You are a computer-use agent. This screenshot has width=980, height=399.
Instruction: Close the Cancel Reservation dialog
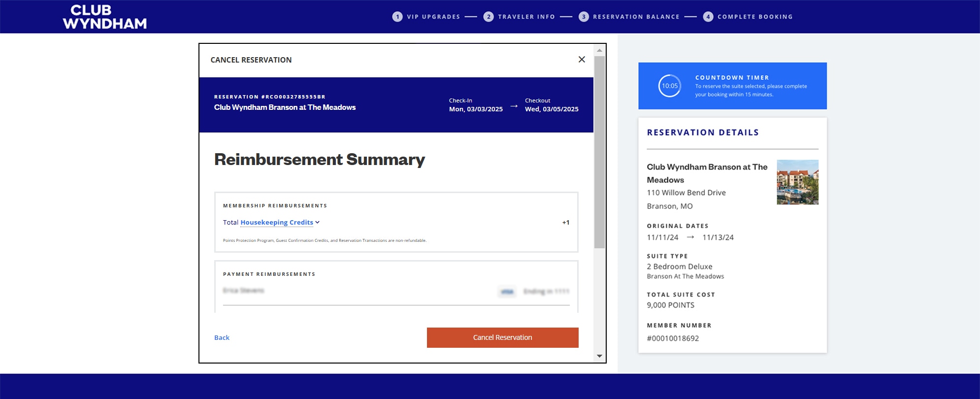(582, 60)
